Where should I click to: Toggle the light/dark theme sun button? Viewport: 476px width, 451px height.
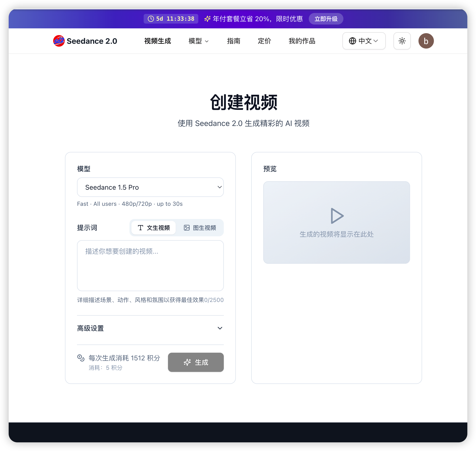(x=402, y=41)
